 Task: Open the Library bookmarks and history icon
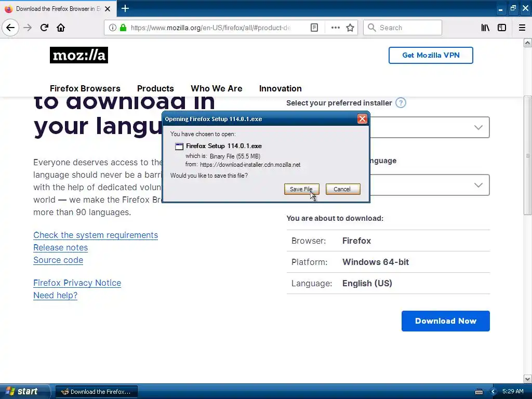click(x=485, y=28)
